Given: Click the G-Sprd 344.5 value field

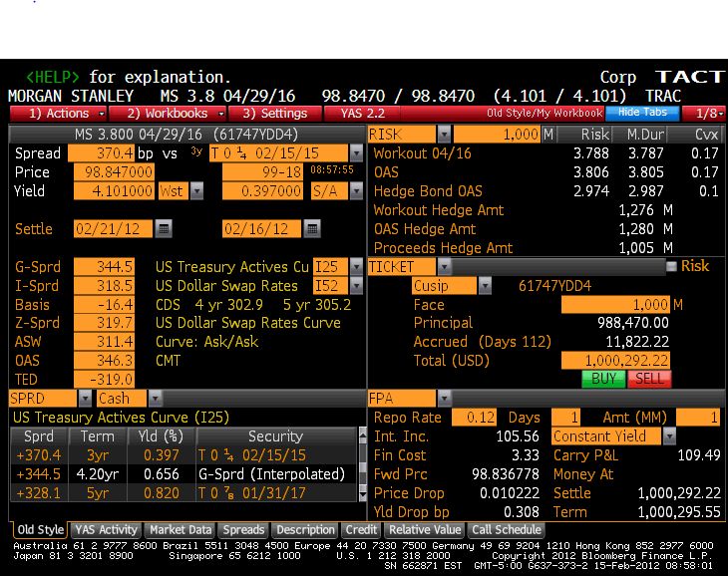Looking at the screenshot, I should 104,267.
